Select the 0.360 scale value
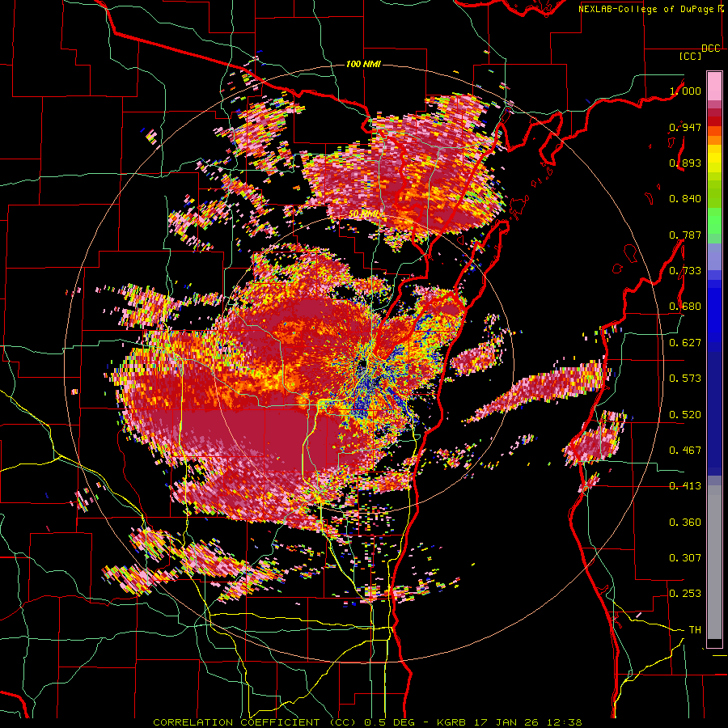Screen dimensions: 728x728 (685, 523)
